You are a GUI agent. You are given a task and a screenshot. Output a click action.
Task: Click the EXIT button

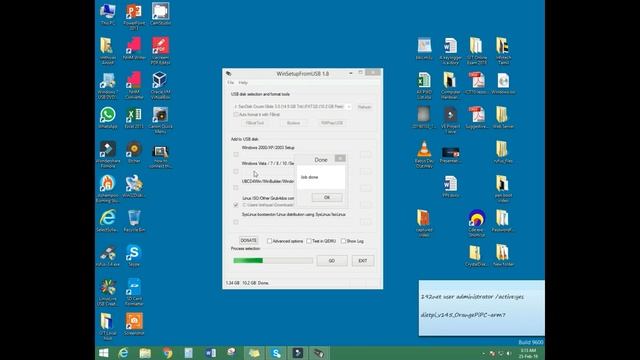point(362,261)
